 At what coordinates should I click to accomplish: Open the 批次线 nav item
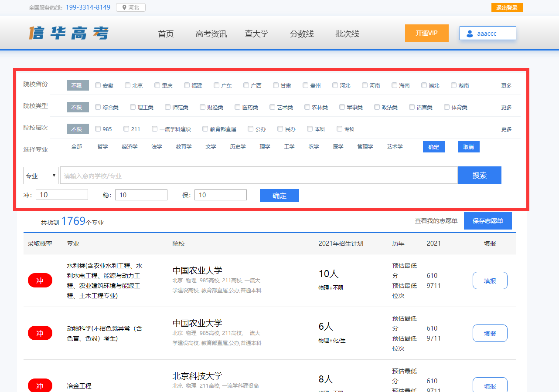[x=347, y=34]
